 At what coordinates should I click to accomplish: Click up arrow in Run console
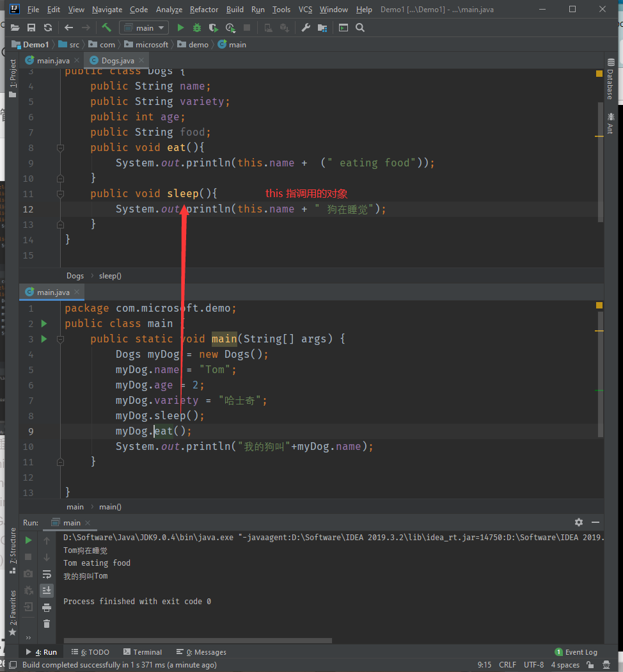tap(47, 540)
